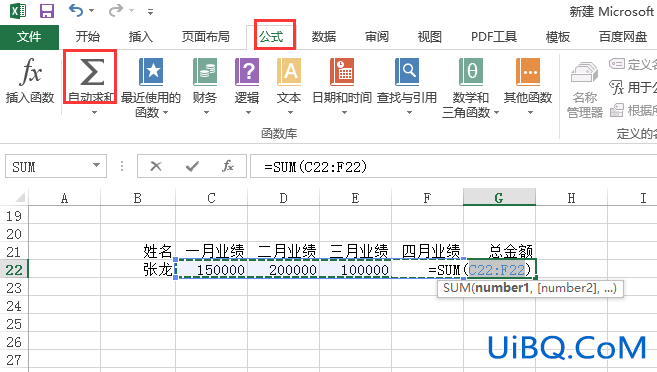Open Customize Quick Access Toolbar dropdown
The image size is (657, 372).
150,11
